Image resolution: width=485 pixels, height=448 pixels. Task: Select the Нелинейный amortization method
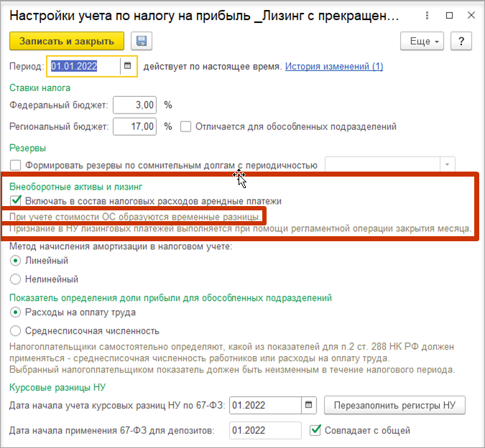15,279
